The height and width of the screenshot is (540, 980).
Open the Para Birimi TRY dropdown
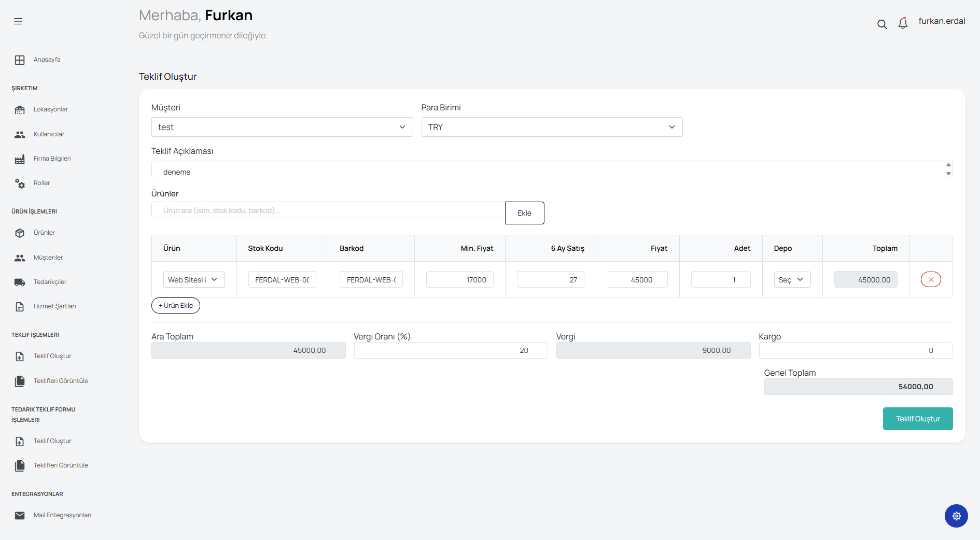552,127
